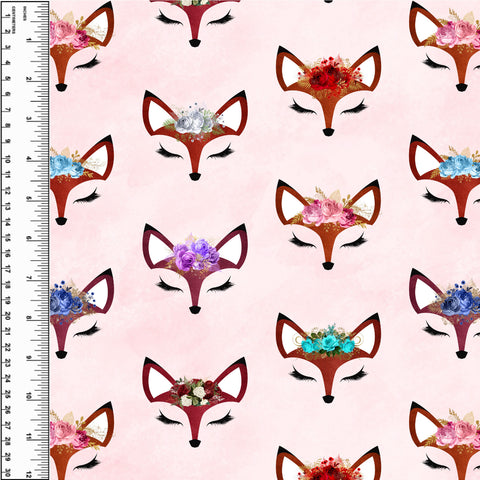Click the 'CENTIMETERS' label on the ruler
The image size is (480, 480).
pos(13,20)
